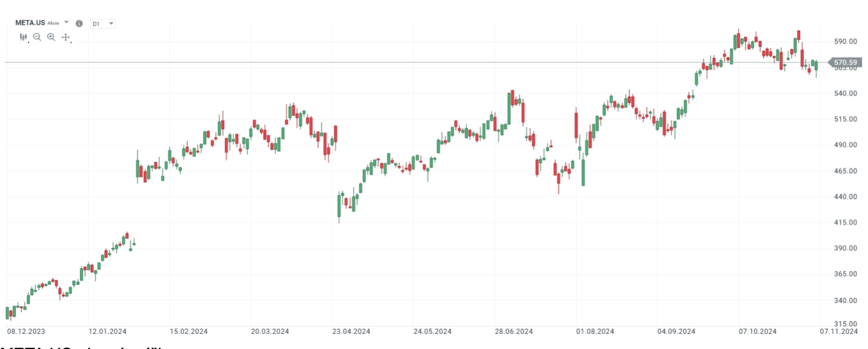Select the crosshair cursor tool
This screenshot has width=868, height=349.
pos(65,37)
